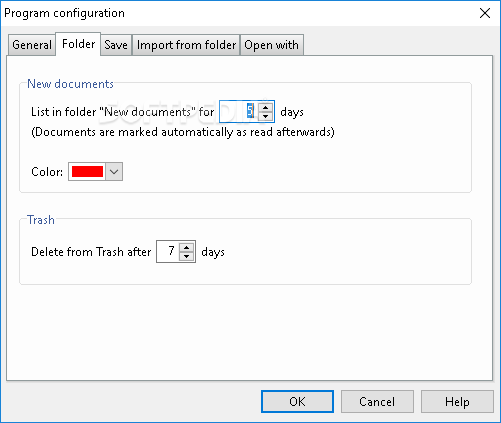Increase New documents days with up arrow
This screenshot has width=501, height=423.
click(x=265, y=107)
